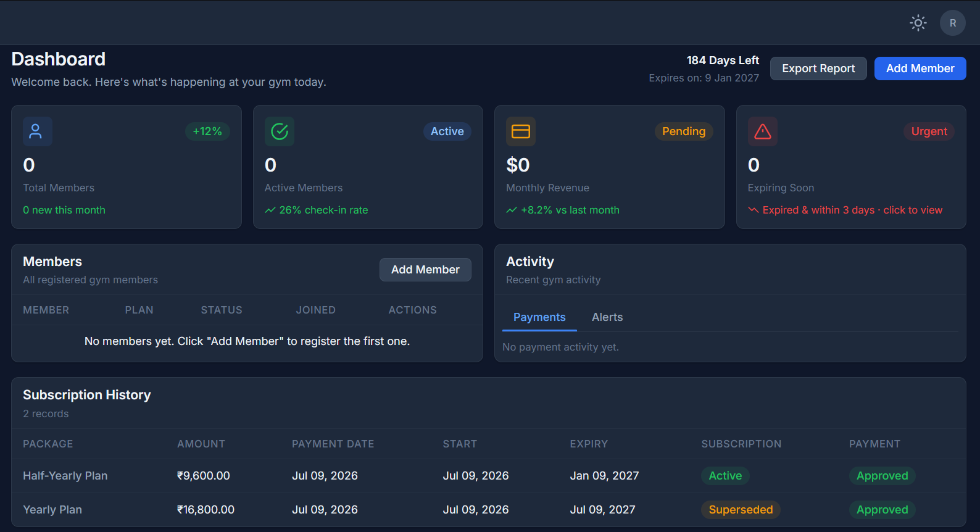Viewport: 980px width, 532px height.
Task: Select the Yearly Plan row name
Action: click(x=52, y=510)
